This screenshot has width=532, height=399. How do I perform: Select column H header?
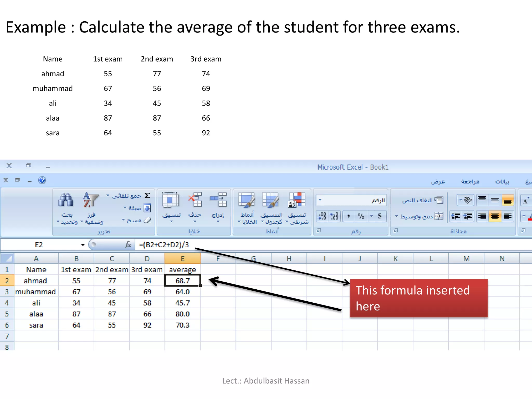[289, 258]
